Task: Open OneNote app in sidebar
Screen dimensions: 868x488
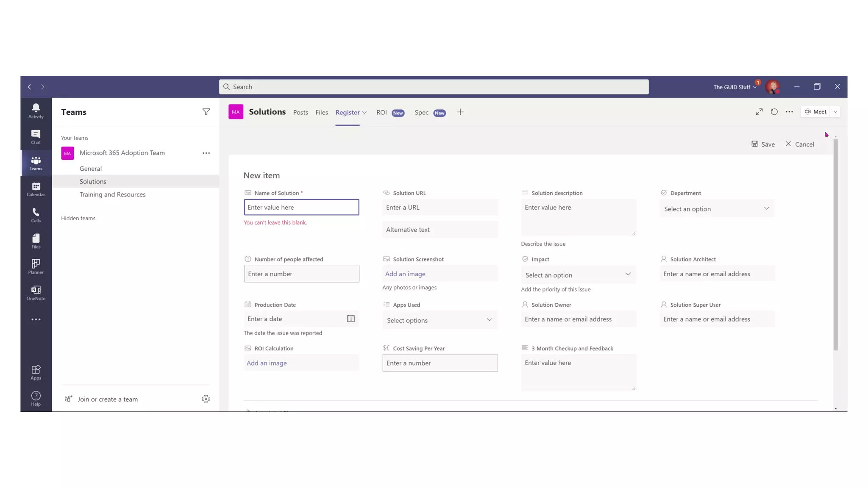Action: [x=36, y=292]
